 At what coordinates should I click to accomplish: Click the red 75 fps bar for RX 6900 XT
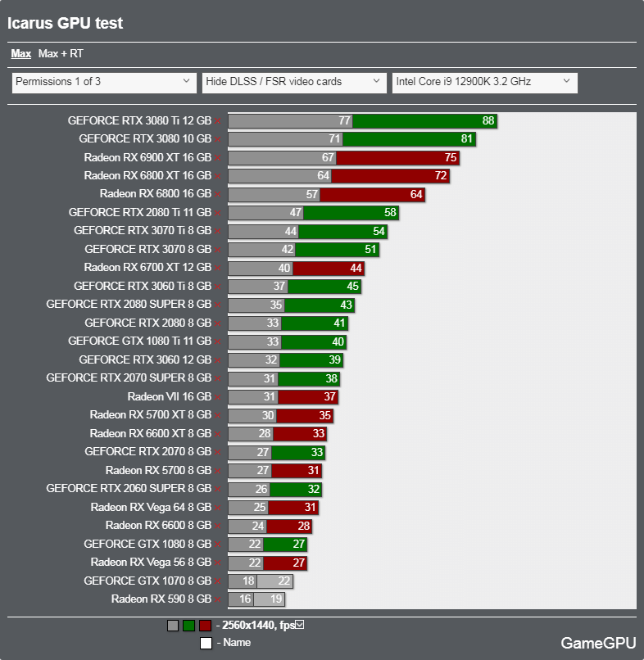tap(397, 158)
